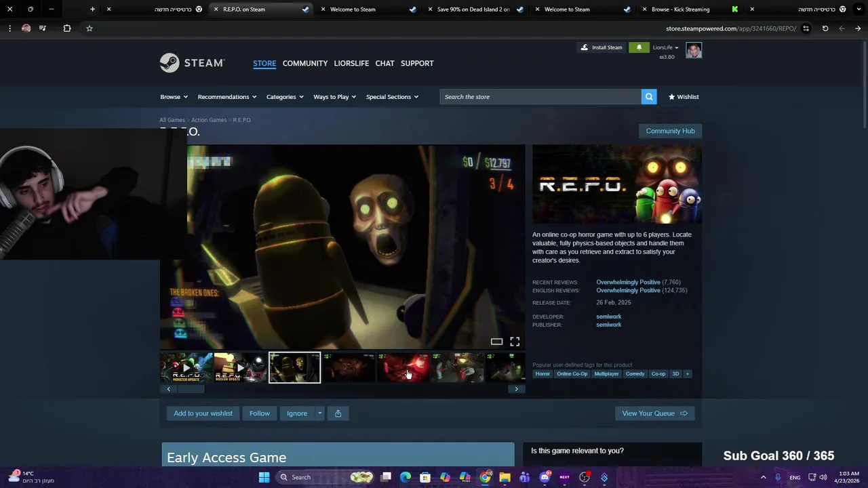Viewport: 868px width, 488px height.
Task: Add more tags with plus button
Action: pyautogui.click(x=687, y=374)
